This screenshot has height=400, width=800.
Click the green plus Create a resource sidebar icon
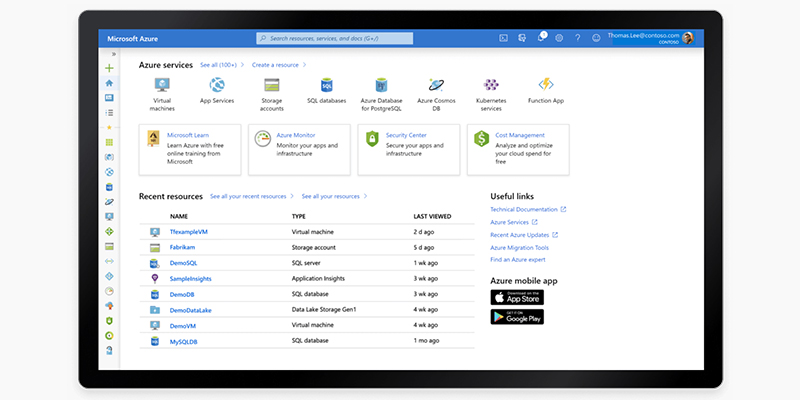click(109, 68)
